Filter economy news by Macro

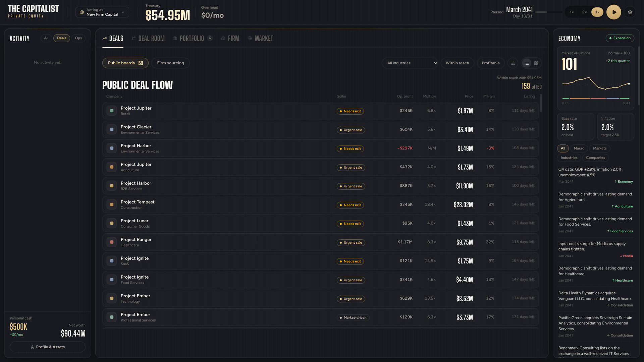pos(579,148)
